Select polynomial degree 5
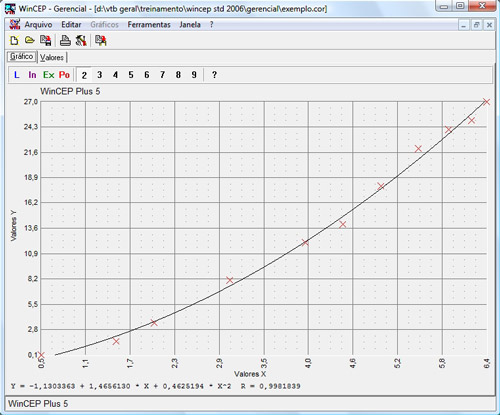Viewport: 500px width, 415px height. [131, 75]
